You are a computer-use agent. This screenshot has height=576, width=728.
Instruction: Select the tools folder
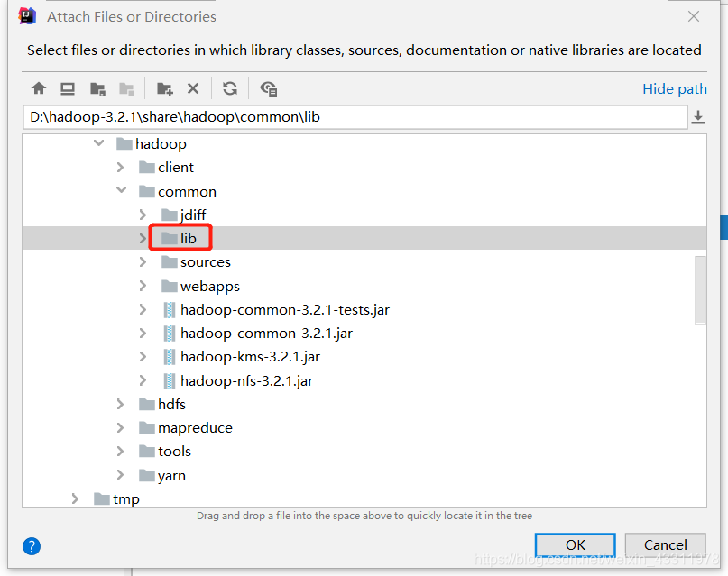click(165, 452)
